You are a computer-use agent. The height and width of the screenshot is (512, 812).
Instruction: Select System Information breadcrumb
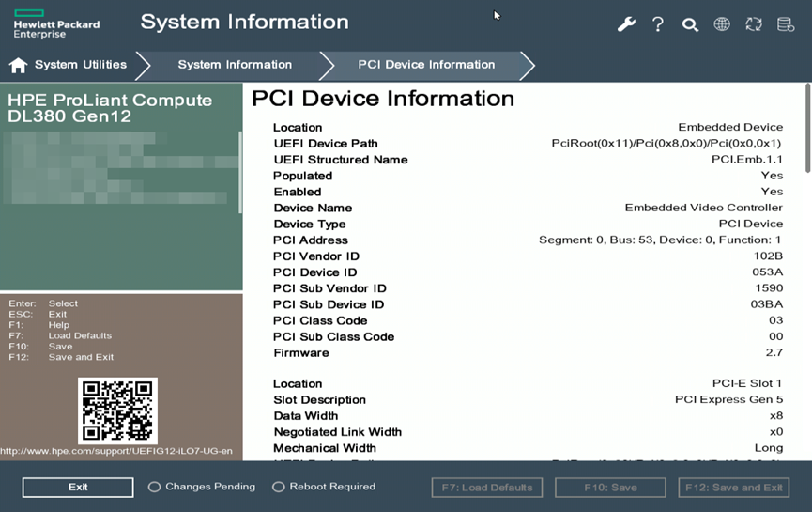[235, 65]
